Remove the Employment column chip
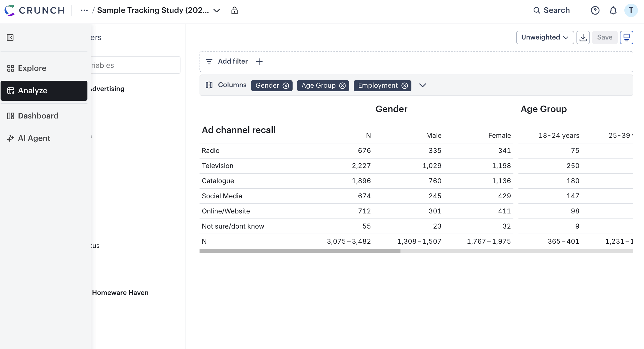644x349 pixels. 405,86
